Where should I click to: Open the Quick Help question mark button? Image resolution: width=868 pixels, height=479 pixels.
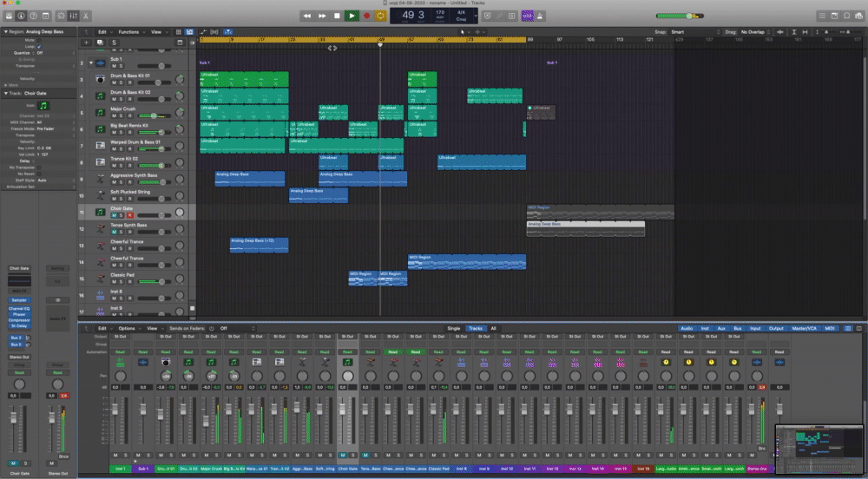pyautogui.click(x=35, y=16)
